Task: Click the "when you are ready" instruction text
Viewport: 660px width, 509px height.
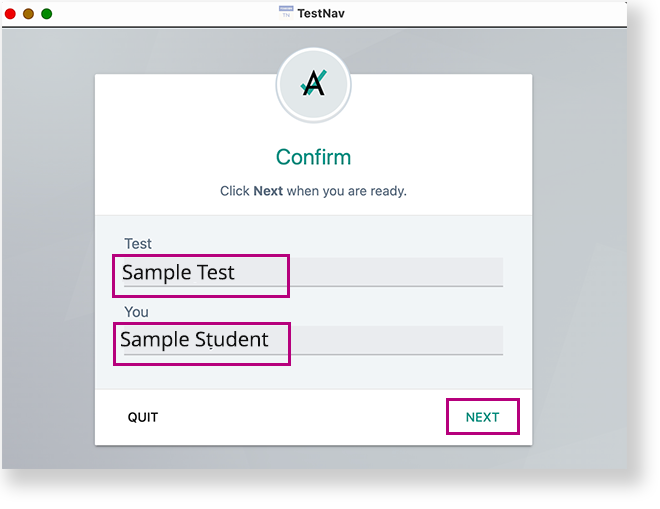Action: (346, 190)
